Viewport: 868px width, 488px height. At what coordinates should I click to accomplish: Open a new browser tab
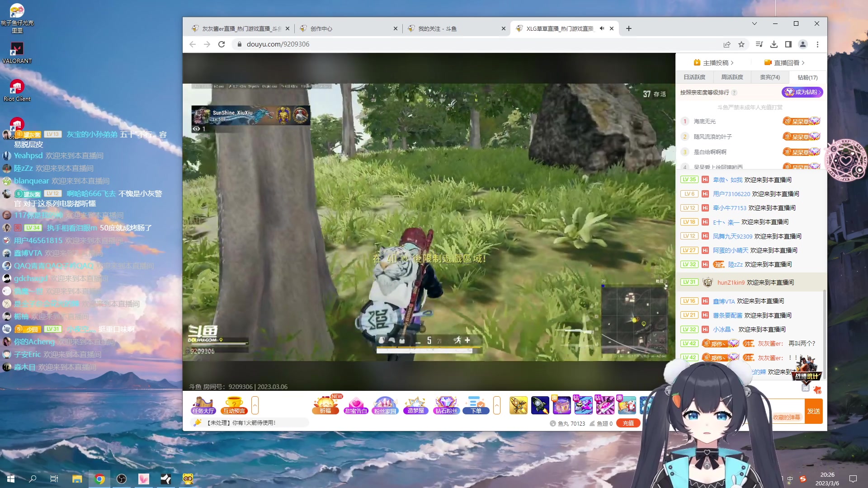tap(629, 28)
